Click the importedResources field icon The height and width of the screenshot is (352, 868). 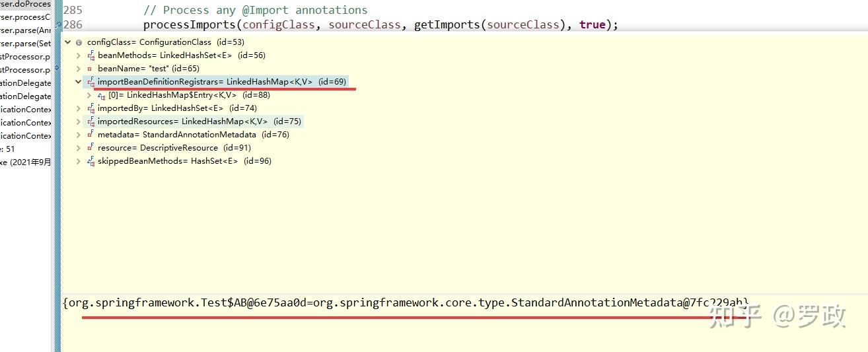(x=90, y=122)
